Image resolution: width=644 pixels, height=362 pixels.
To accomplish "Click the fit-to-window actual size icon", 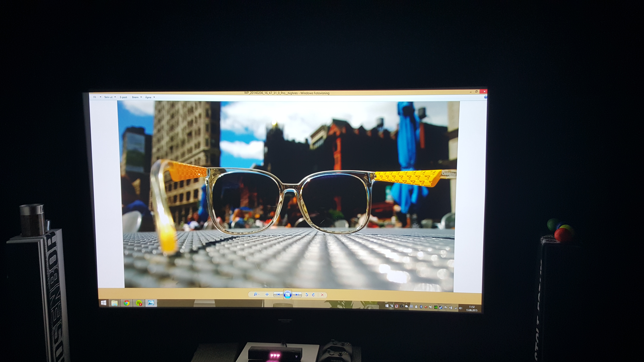I will (267, 294).
